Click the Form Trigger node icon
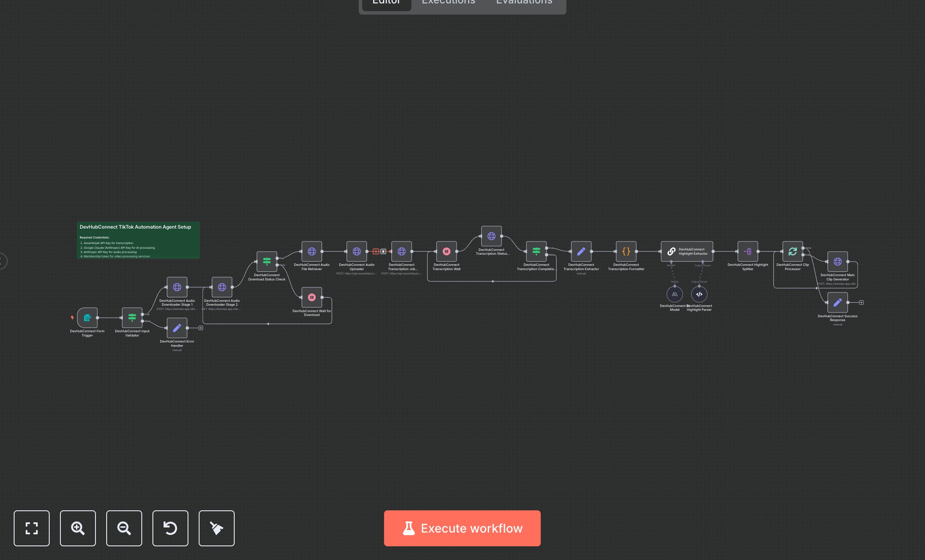 pos(87,318)
